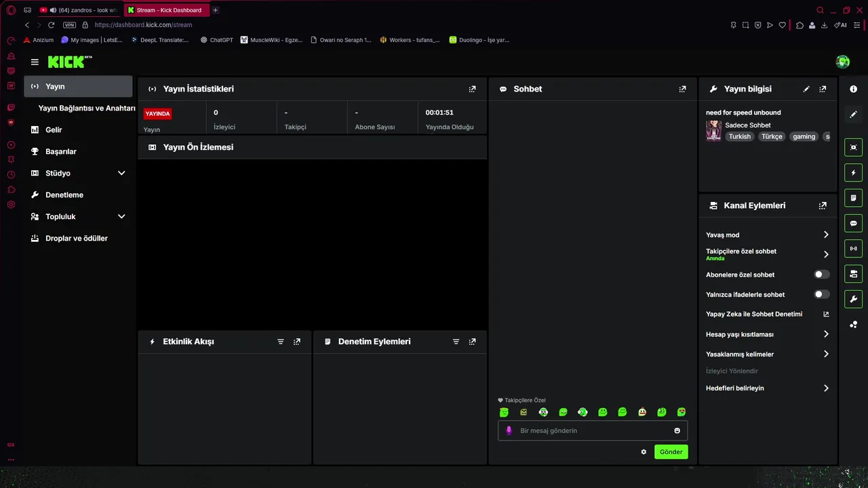Open Etkinlik Akışı filter icon
Viewport: 868px width, 488px height.
tap(281, 342)
